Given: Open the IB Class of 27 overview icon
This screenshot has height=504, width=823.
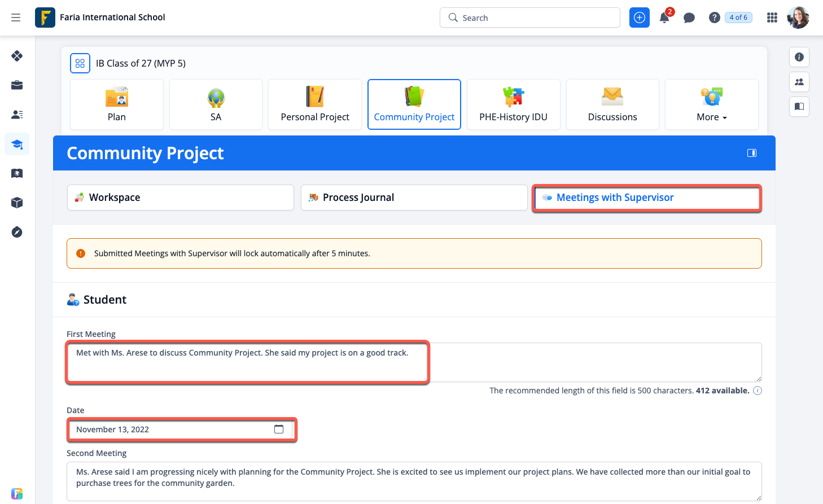Looking at the screenshot, I should [x=80, y=63].
